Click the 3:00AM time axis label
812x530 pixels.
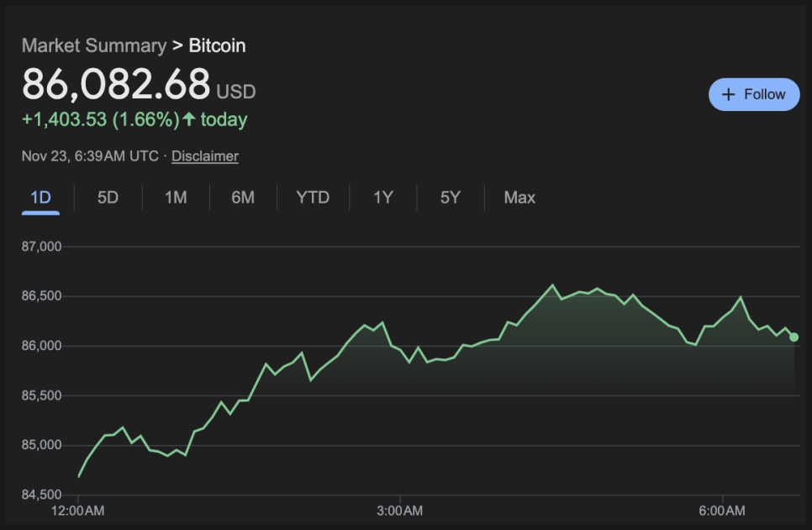click(400, 511)
